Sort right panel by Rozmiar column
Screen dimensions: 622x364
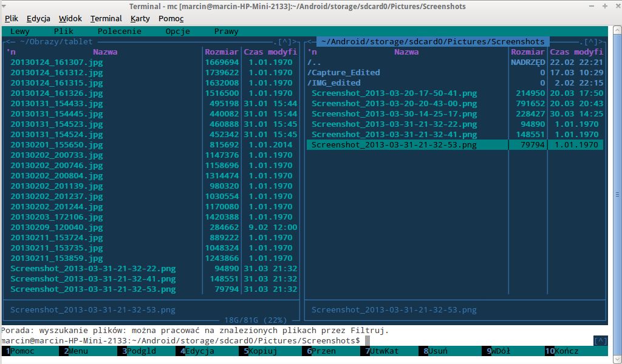click(528, 52)
